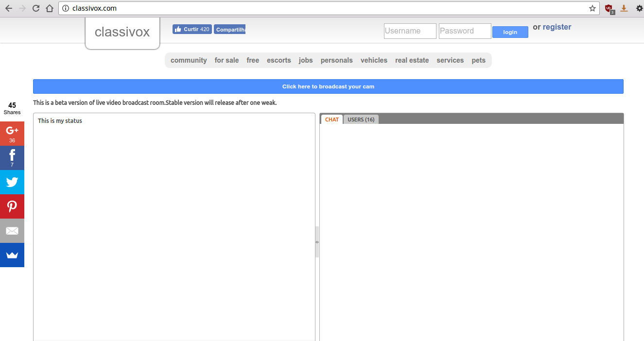
Task: Open the real estate category
Action: point(412,60)
